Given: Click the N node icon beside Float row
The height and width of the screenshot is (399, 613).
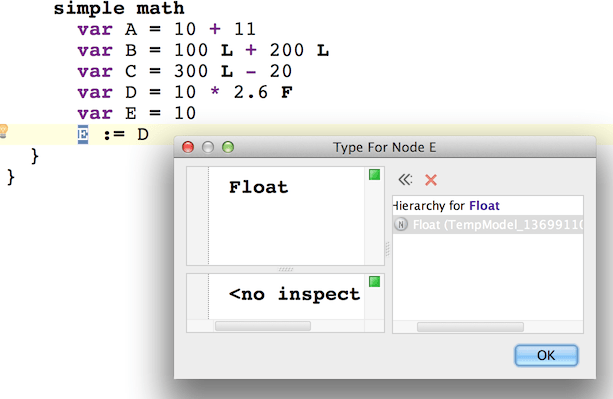Looking at the screenshot, I should [401, 225].
